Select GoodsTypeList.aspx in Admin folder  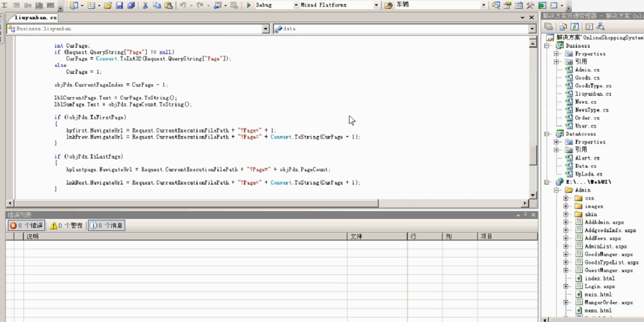(x=612, y=263)
